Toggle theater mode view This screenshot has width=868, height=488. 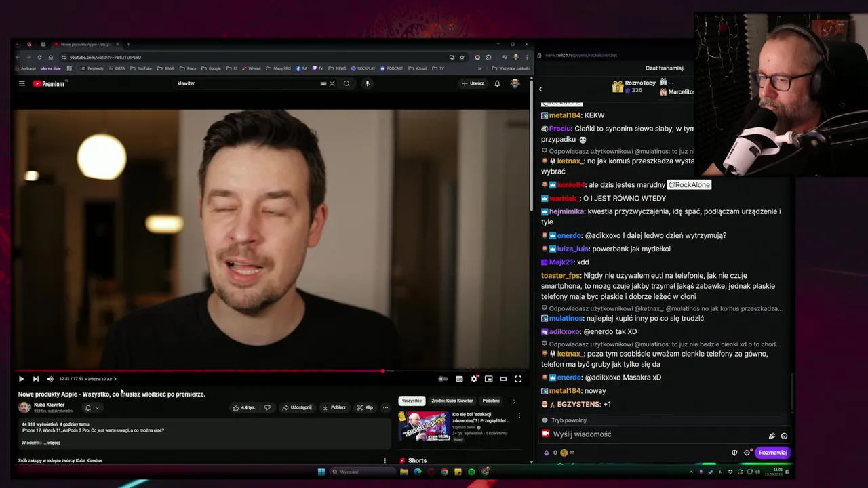click(503, 379)
